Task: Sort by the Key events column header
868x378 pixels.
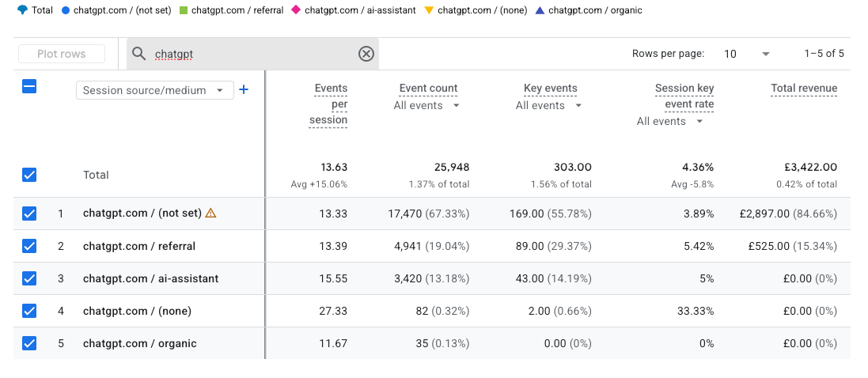Action: pos(550,88)
